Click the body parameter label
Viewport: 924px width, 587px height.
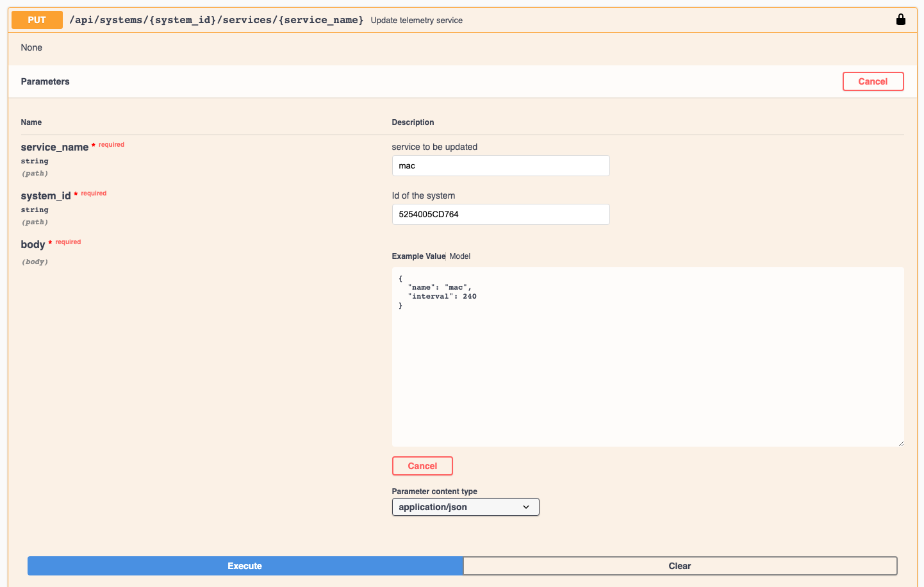click(33, 244)
